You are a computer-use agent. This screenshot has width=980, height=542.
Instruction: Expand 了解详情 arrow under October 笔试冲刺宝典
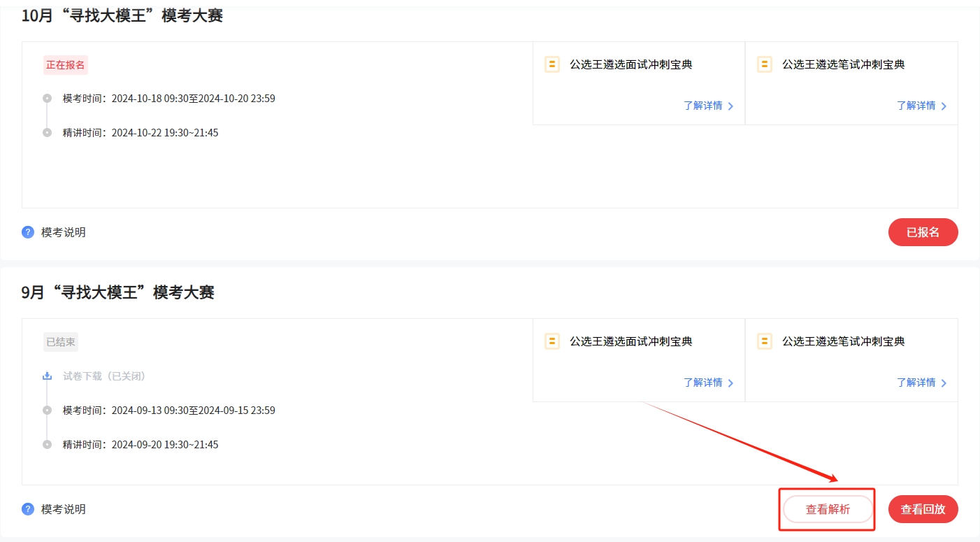pos(944,106)
